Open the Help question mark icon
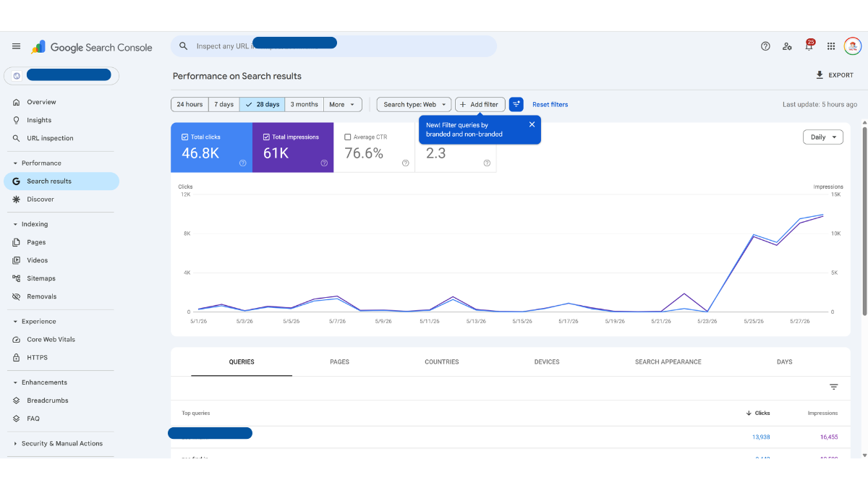The width and height of the screenshot is (868, 488). point(765,46)
